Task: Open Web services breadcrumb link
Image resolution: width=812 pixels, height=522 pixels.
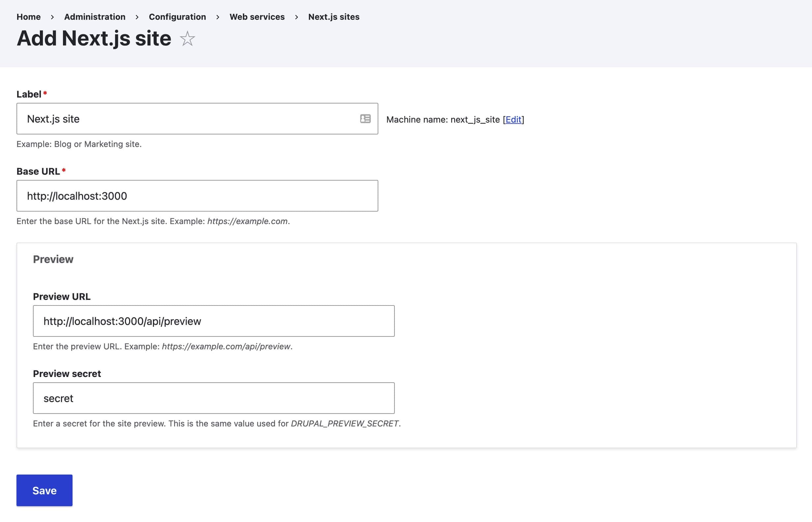Action: click(257, 17)
